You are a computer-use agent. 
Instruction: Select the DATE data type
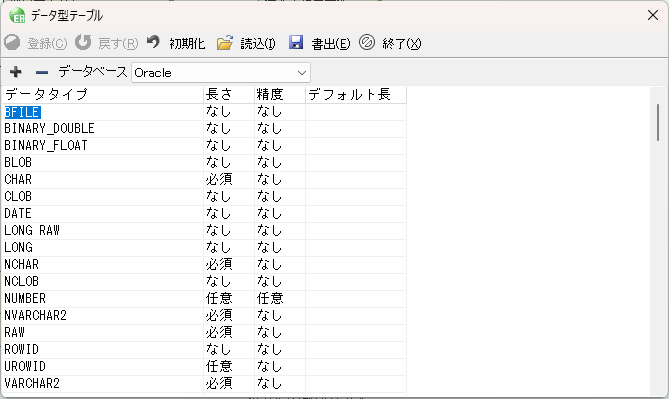click(x=102, y=214)
